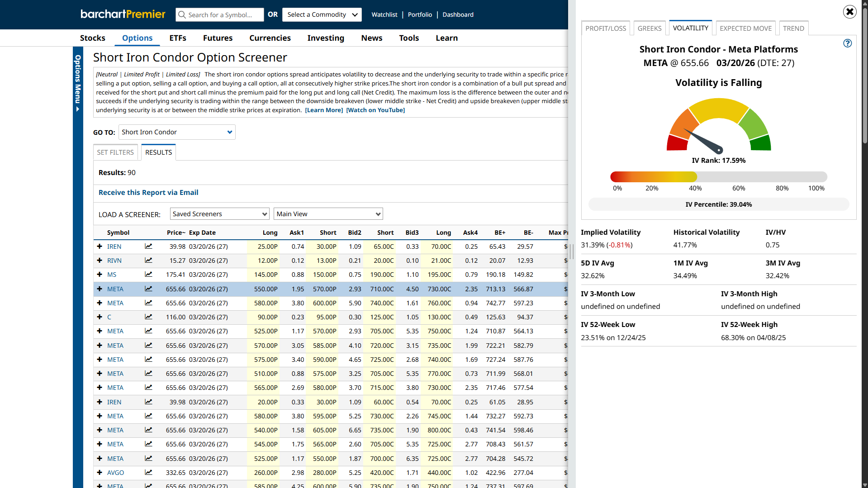Click the chart icon for RIVN

pyautogui.click(x=148, y=261)
